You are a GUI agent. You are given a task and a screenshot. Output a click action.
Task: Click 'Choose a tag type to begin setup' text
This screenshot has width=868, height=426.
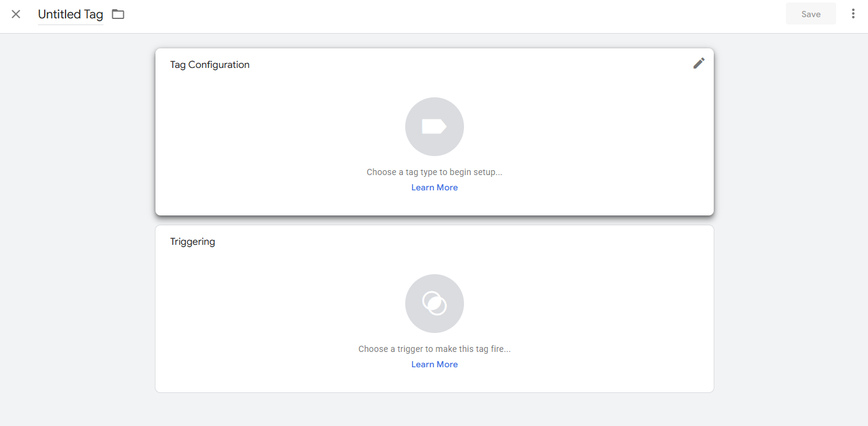[x=435, y=173]
